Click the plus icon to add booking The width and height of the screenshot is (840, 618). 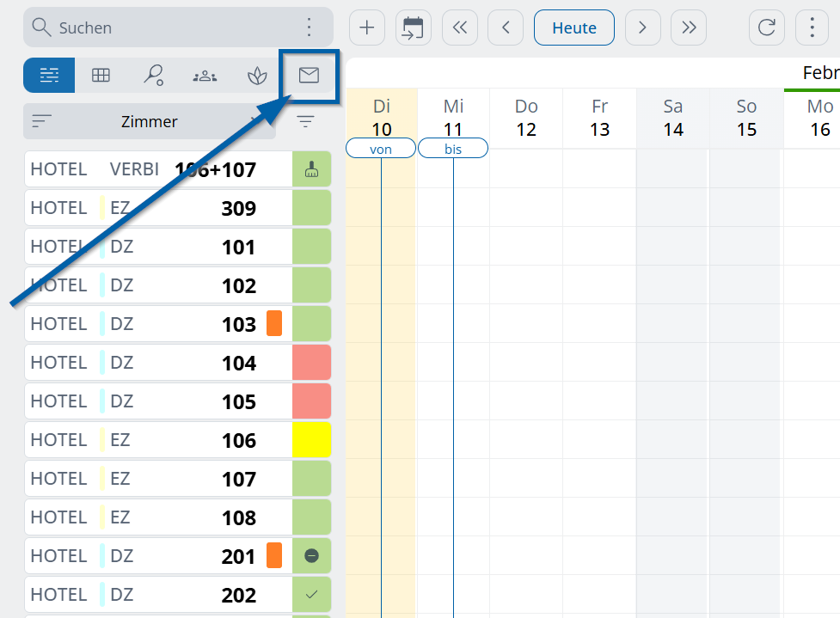(x=367, y=28)
